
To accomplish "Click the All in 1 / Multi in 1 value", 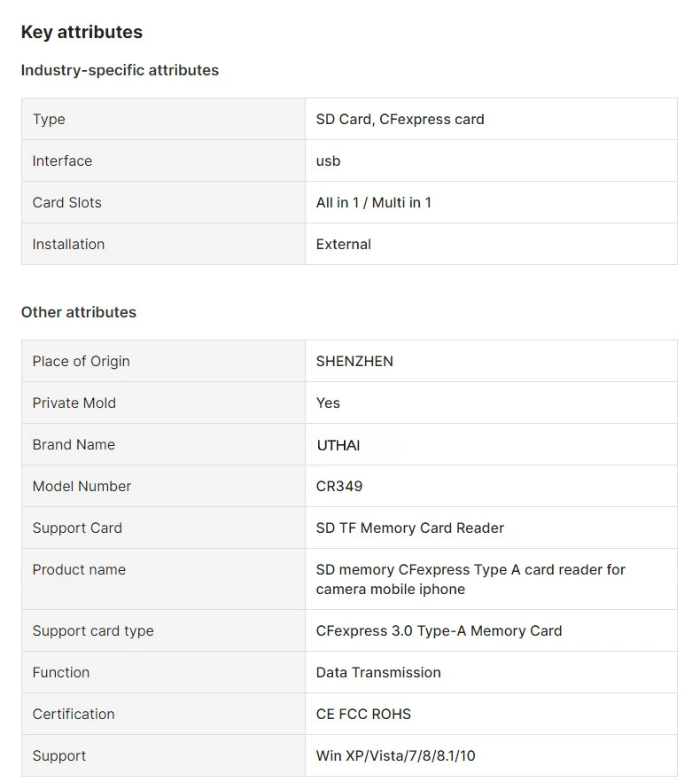I will pyautogui.click(x=373, y=202).
